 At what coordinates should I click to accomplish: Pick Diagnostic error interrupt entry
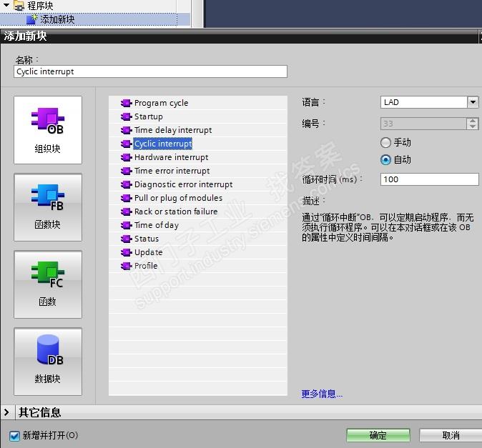[184, 184]
